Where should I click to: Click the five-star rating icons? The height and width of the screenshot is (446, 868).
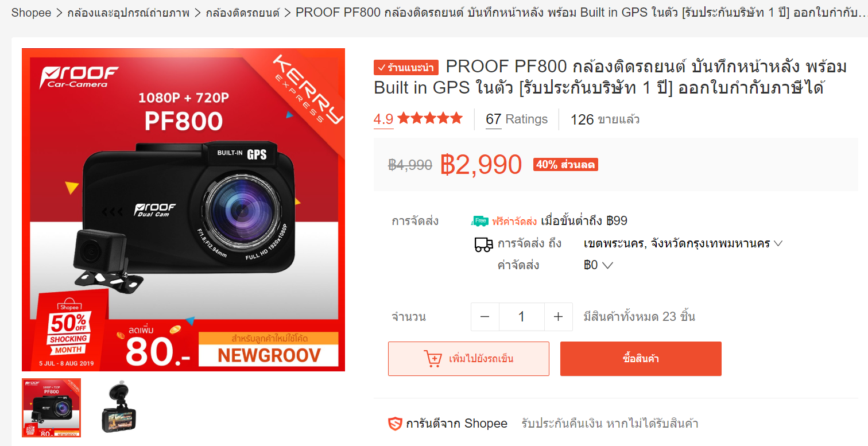[x=430, y=119]
